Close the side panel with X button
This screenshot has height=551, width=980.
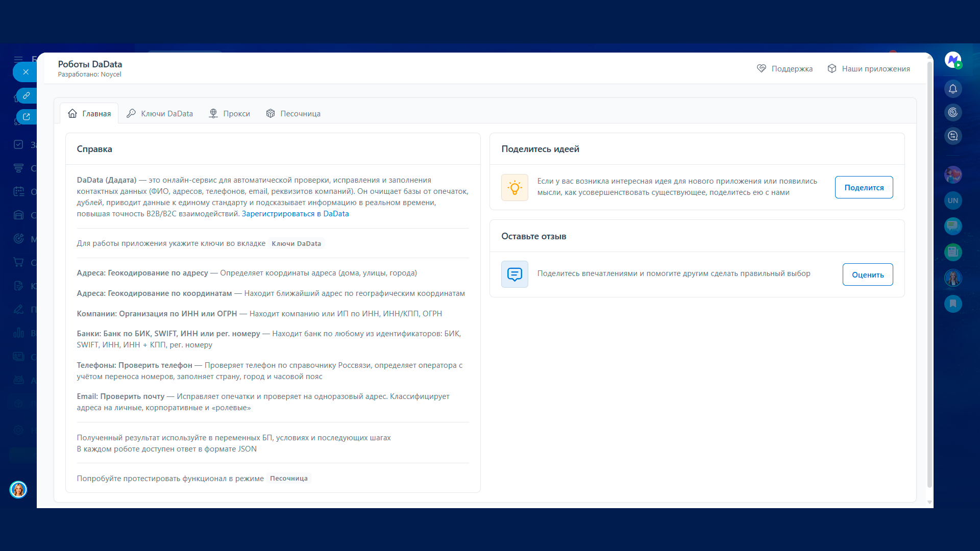click(26, 72)
